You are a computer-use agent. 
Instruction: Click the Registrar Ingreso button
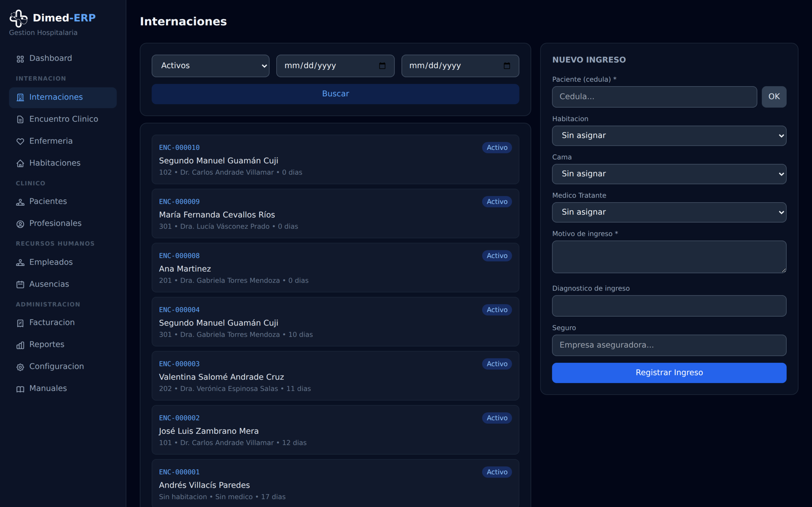point(669,373)
